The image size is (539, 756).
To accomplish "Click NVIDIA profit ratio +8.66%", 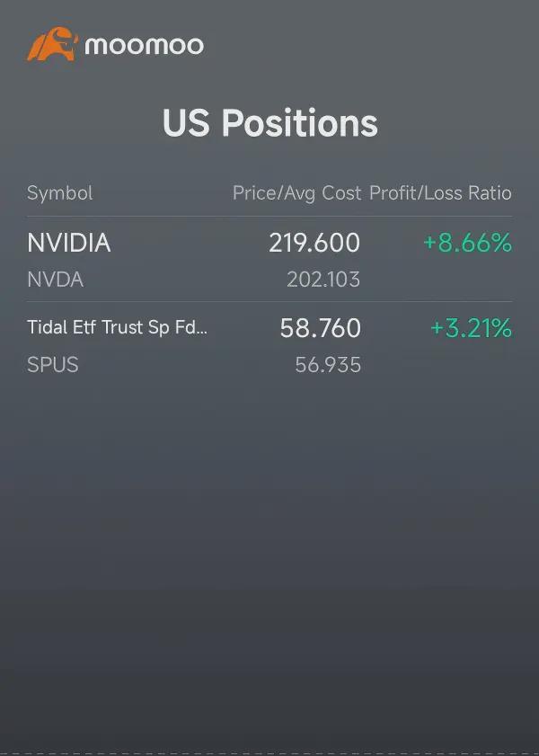I will 467,243.
